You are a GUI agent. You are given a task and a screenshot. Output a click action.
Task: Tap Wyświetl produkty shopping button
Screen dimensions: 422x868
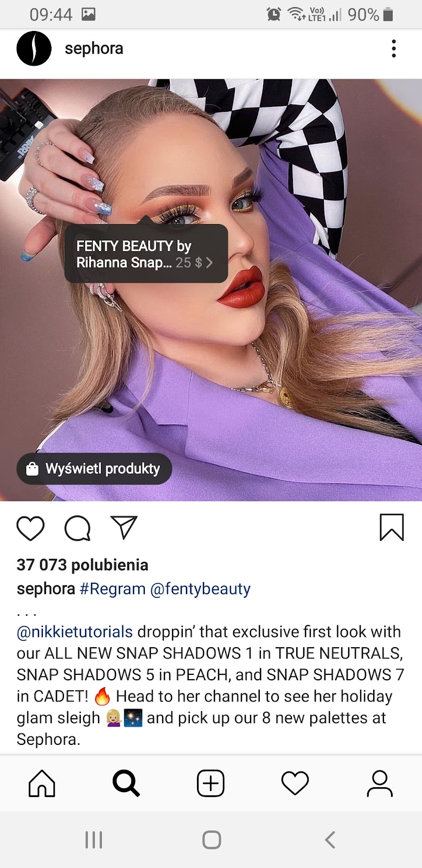click(x=94, y=469)
